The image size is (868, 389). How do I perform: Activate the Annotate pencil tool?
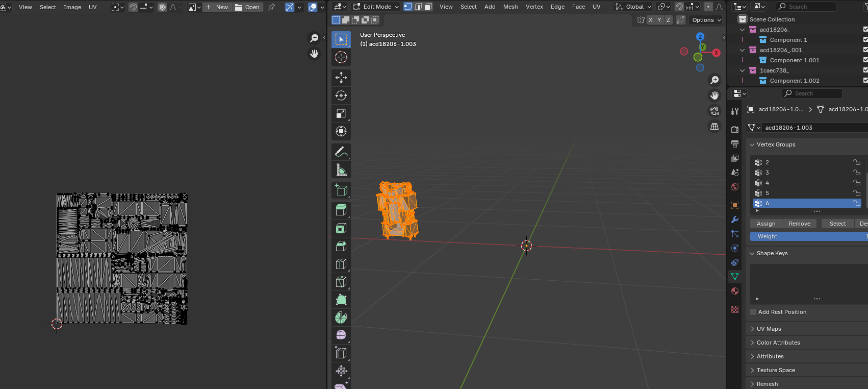pyautogui.click(x=341, y=152)
